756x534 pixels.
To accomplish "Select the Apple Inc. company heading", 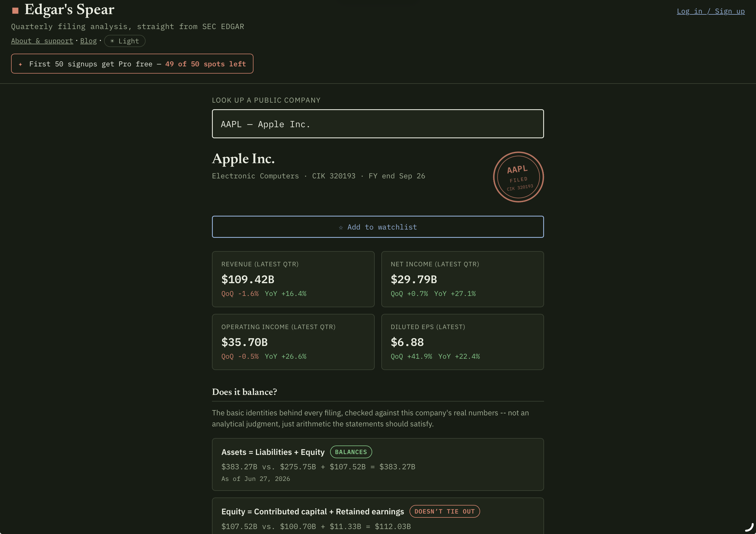I will pyautogui.click(x=243, y=158).
